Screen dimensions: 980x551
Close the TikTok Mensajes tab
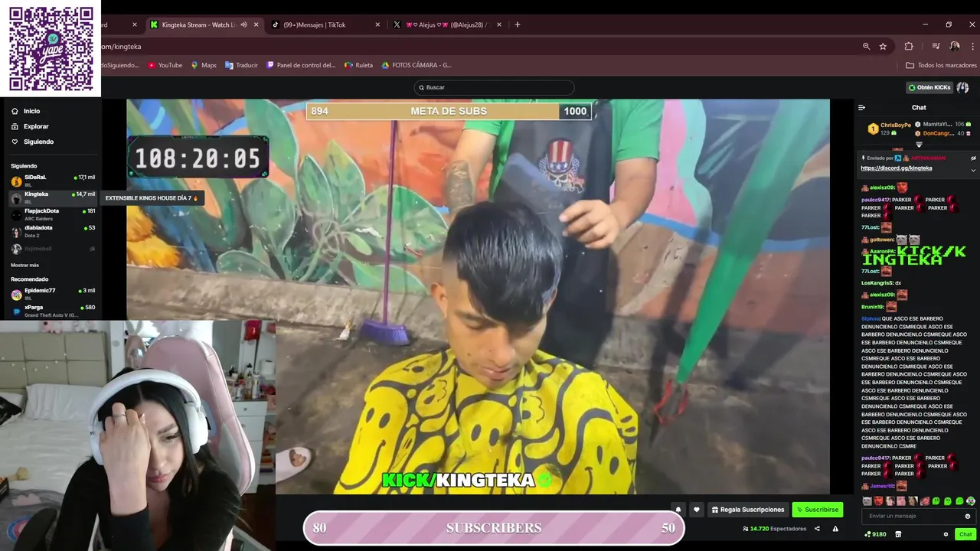[x=377, y=24]
